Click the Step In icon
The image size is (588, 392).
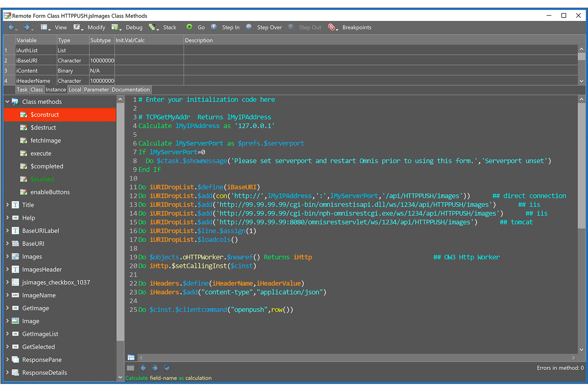pyautogui.click(x=214, y=27)
